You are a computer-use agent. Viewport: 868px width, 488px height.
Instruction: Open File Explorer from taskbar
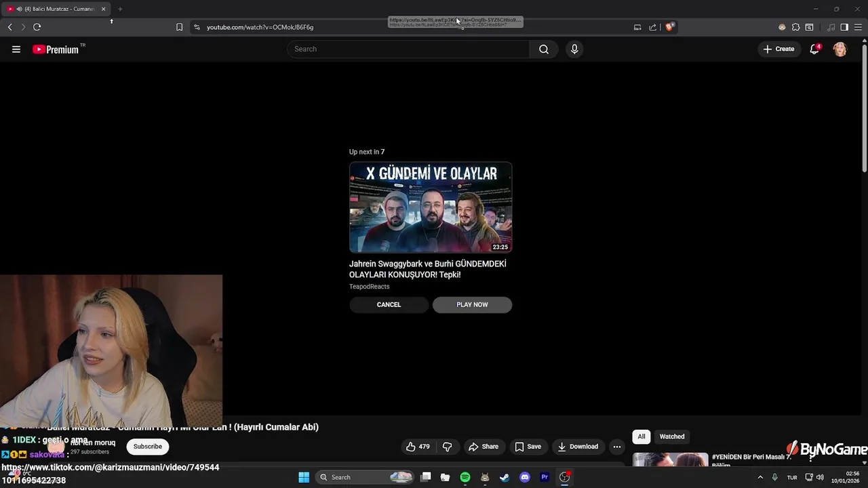click(x=446, y=477)
